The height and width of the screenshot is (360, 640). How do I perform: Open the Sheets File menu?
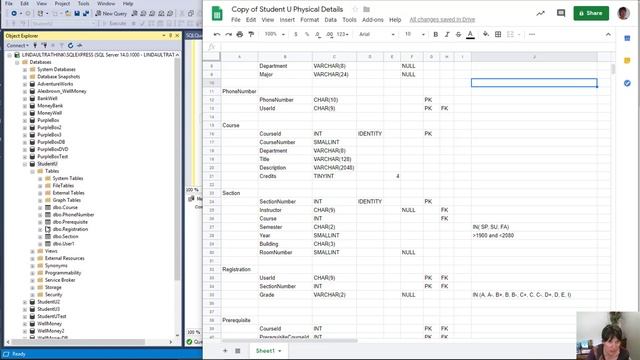point(236,20)
